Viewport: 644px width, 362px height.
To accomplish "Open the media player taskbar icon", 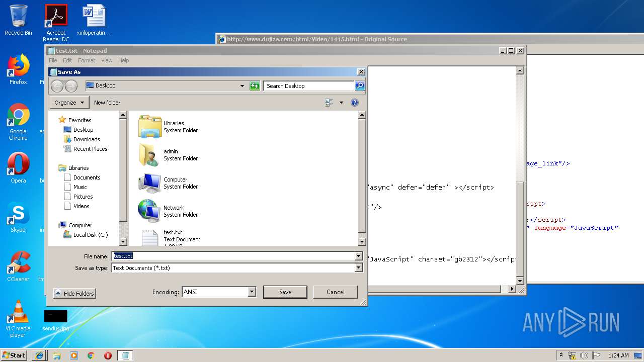I will [74, 355].
